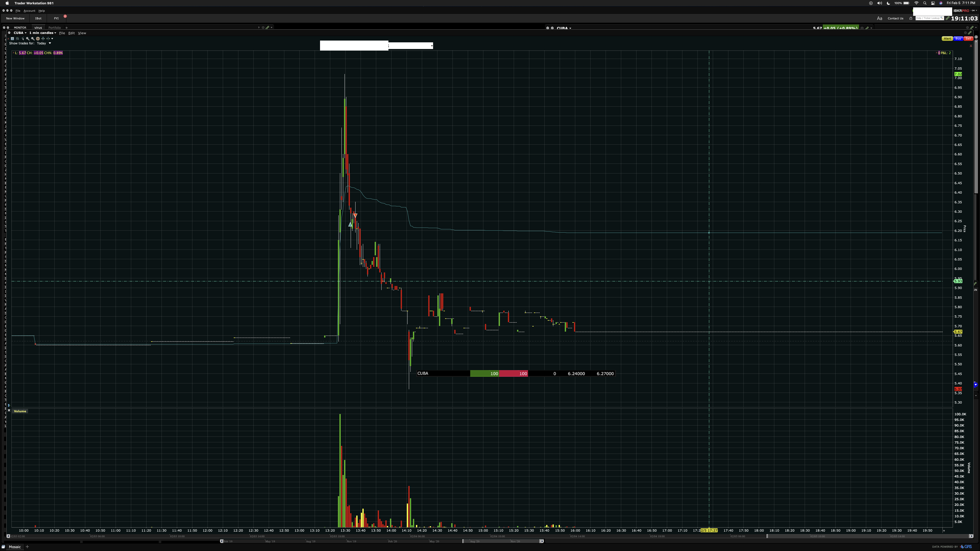Open the chart View menu

(x=82, y=33)
